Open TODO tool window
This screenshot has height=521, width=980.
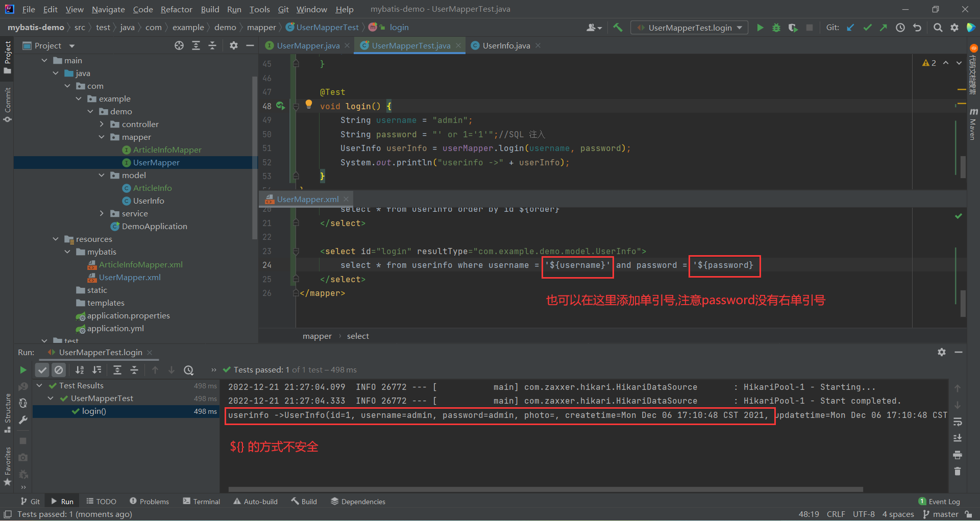101,502
